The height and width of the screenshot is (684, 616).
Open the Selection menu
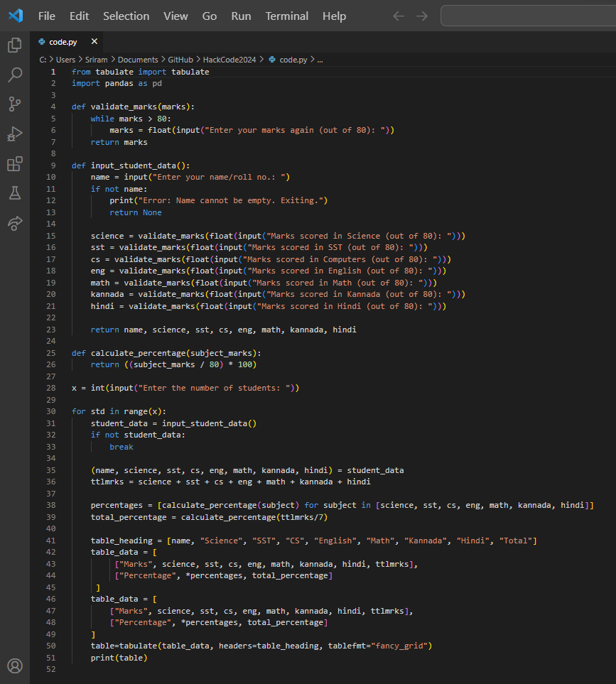coord(126,16)
